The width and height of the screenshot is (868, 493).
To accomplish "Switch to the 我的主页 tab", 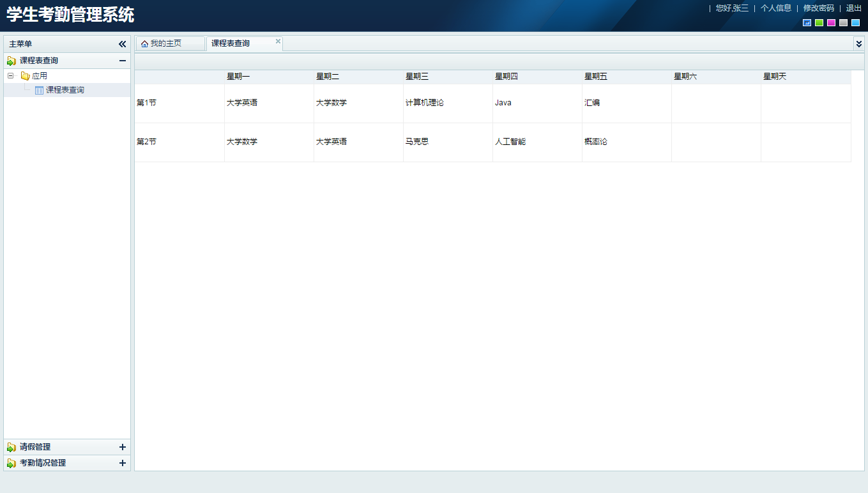I will (169, 43).
